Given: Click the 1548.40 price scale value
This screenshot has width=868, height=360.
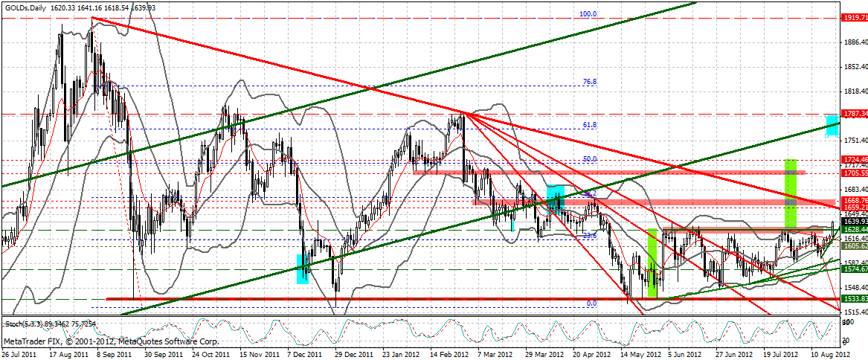Looking at the screenshot, I should point(855,287).
